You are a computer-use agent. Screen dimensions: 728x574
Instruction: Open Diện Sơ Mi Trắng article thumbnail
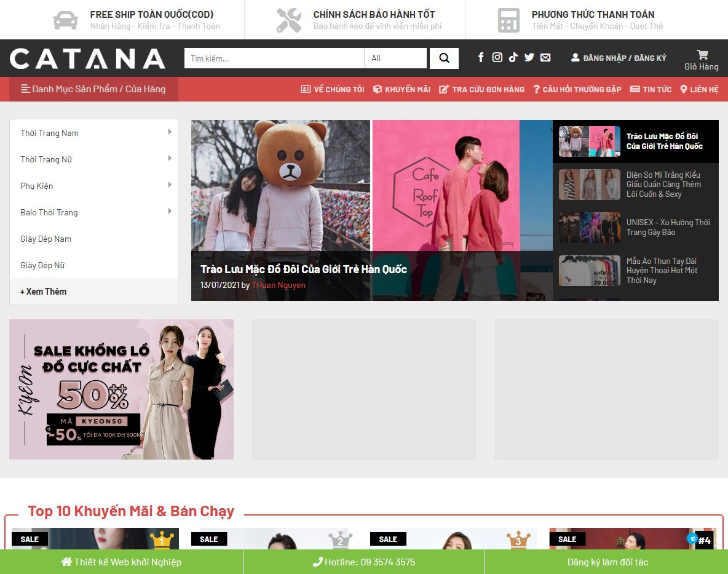tap(590, 185)
